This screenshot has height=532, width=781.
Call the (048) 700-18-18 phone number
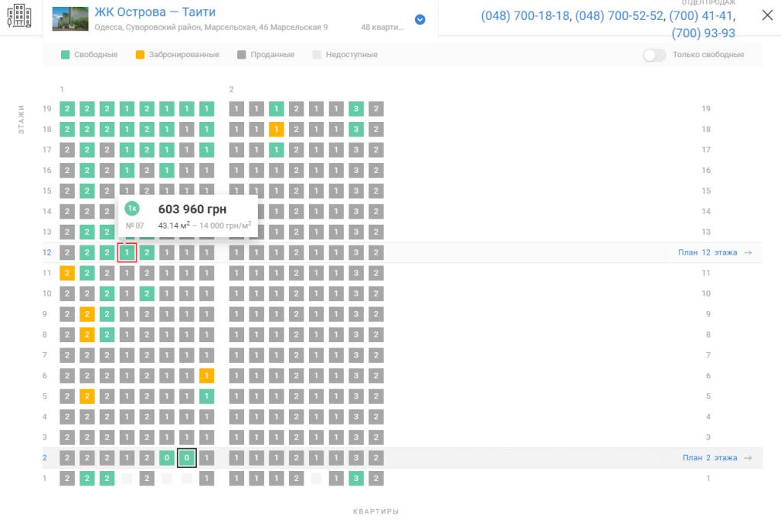pyautogui.click(x=525, y=15)
